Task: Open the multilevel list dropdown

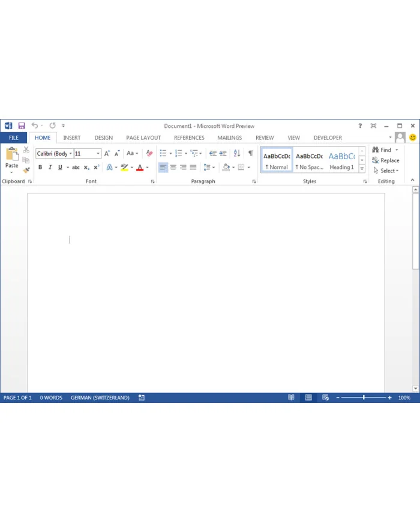Action: click(x=200, y=153)
